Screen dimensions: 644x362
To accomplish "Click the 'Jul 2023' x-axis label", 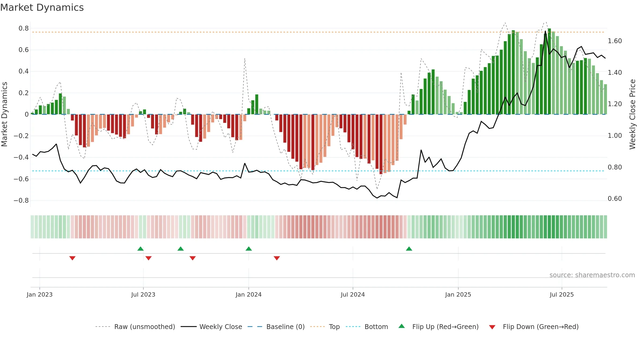I will (x=143, y=294).
